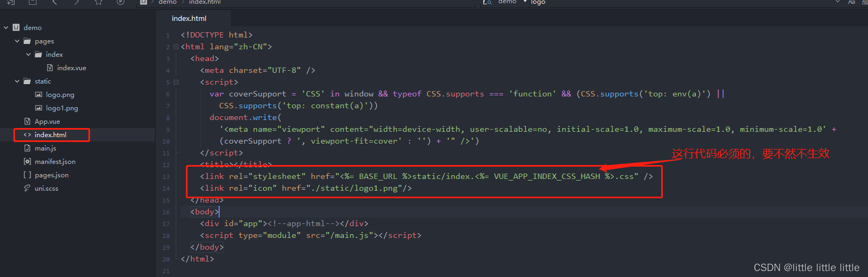The height and width of the screenshot is (277, 868).
Task: Click the manifest.json gear file icon
Action: [x=27, y=161]
